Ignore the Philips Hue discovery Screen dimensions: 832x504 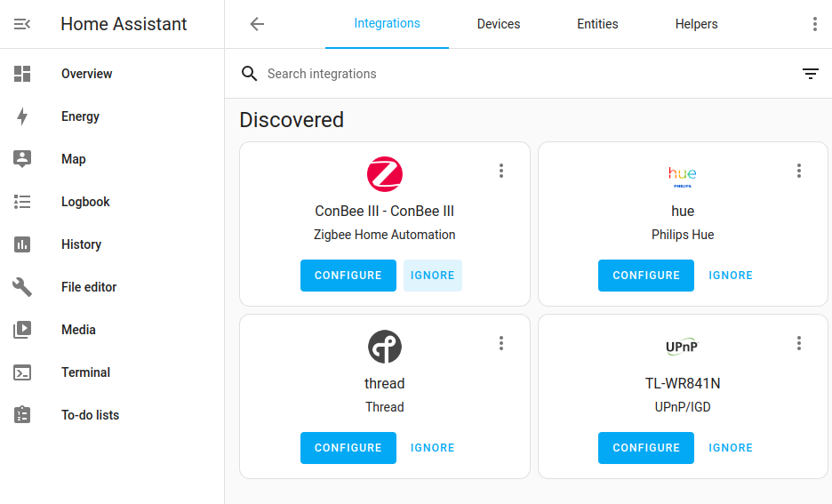(731, 276)
